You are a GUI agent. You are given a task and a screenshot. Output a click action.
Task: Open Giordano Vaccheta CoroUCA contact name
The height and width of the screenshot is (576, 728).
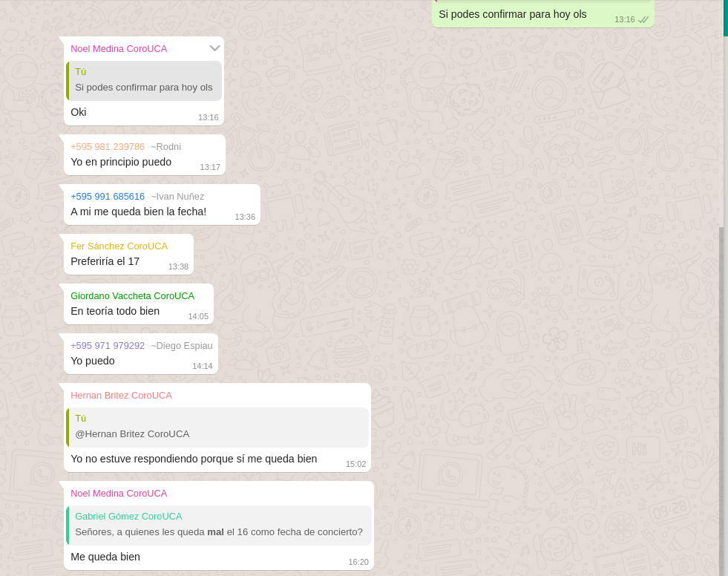132,295
